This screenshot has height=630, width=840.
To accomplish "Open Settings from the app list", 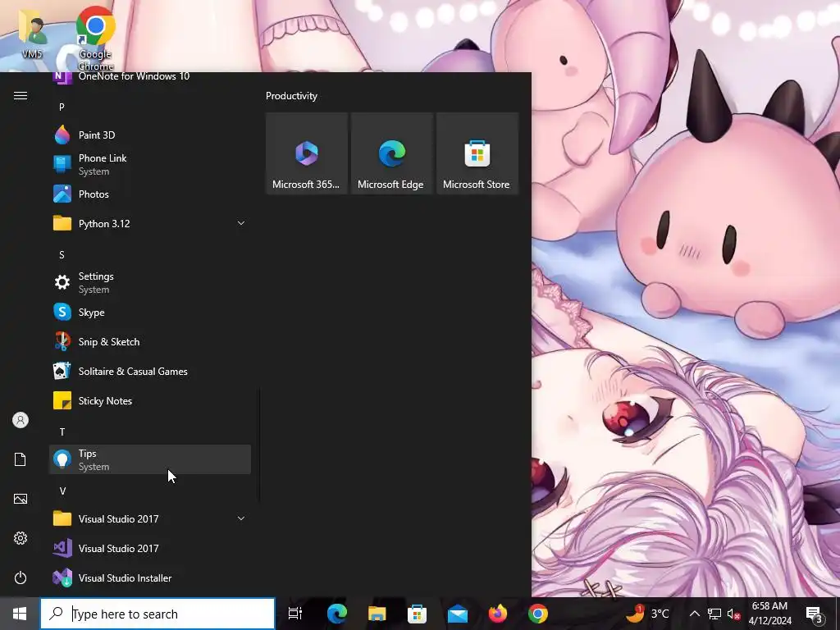I will point(150,282).
